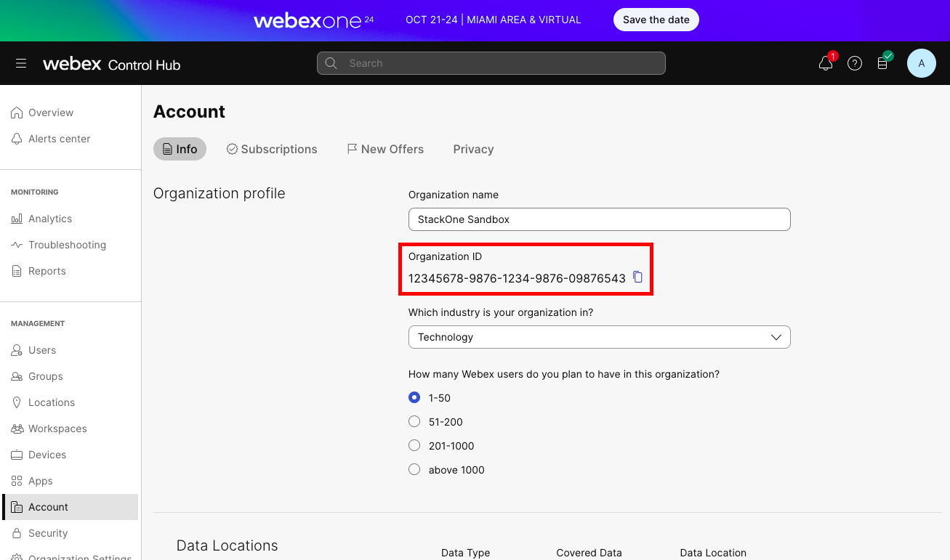Click the Organization profile heading
950x560 pixels.
[x=220, y=193]
